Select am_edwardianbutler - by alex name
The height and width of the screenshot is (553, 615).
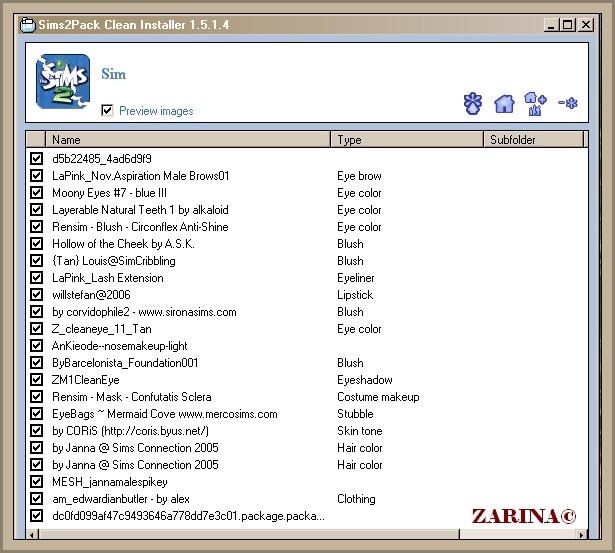(x=121, y=499)
